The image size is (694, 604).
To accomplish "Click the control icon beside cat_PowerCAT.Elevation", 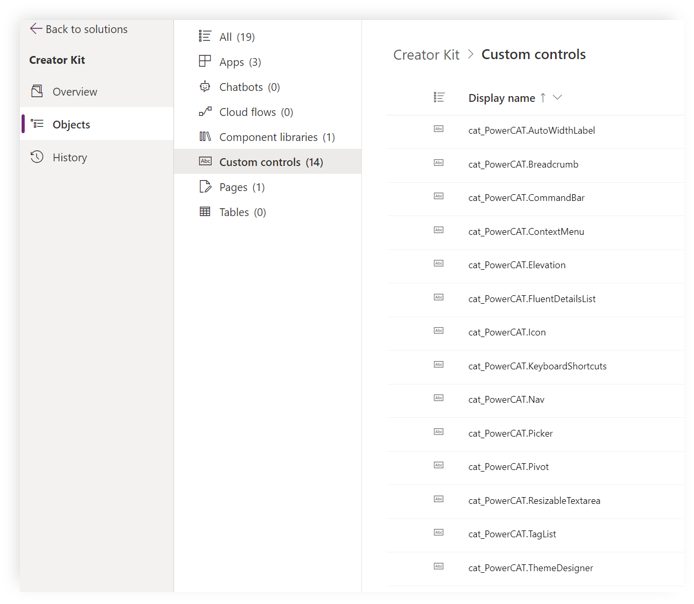I will (439, 264).
